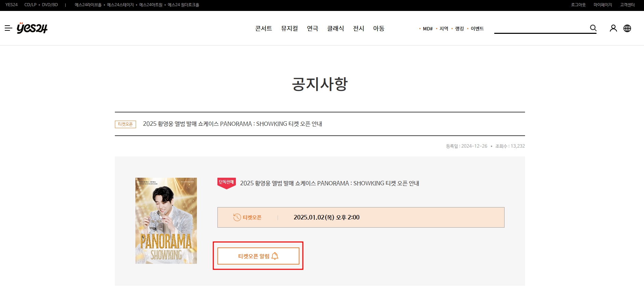Viewport: 644px width, 297px height.
Task: Click the search magnifier icon
Action: tap(593, 28)
